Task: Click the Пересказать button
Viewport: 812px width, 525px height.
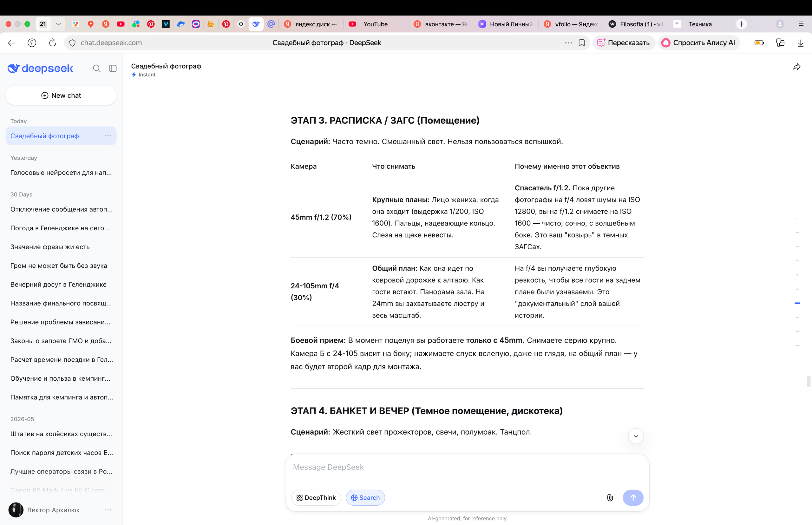Action: pos(624,43)
